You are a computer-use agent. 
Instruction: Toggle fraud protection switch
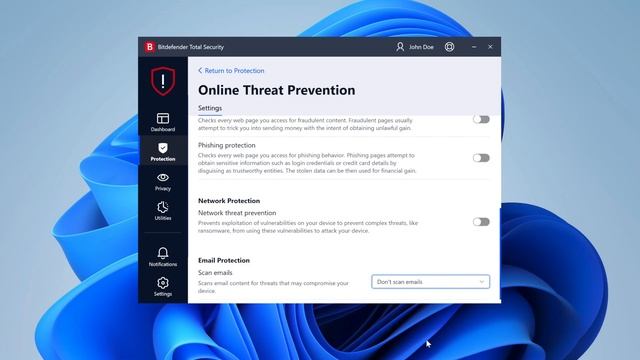pos(481,119)
